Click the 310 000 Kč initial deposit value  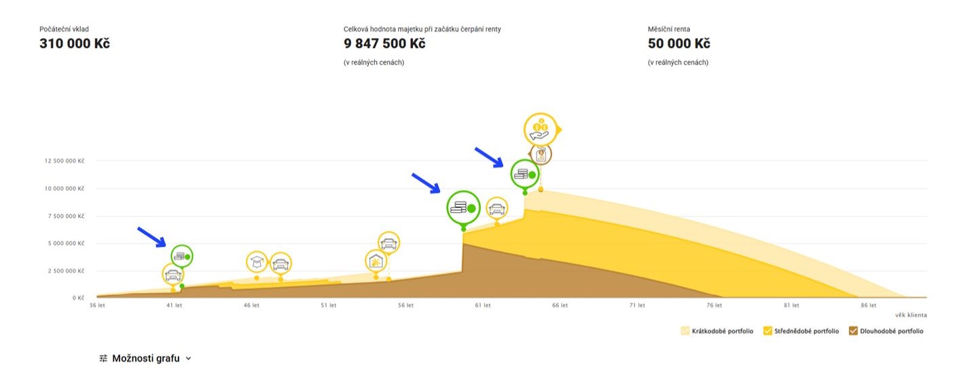point(75,43)
